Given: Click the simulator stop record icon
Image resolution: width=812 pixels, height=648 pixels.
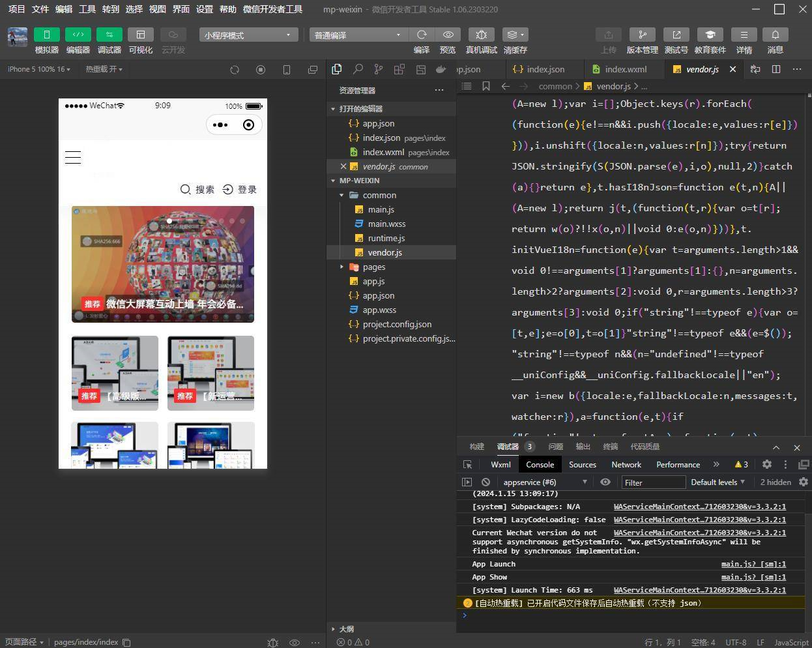Looking at the screenshot, I should (x=261, y=70).
